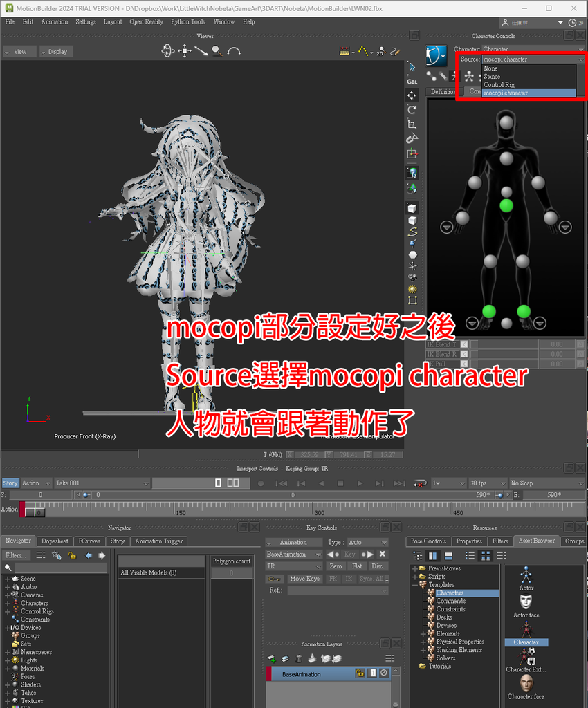Open the No Snap dropdown
Image resolution: width=588 pixels, height=708 pixels.
(547, 483)
